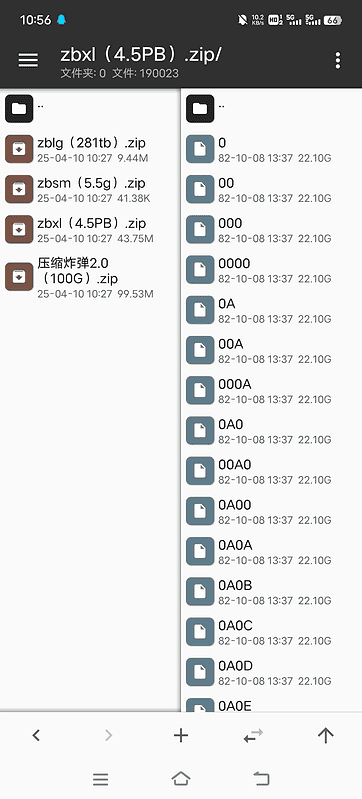Select the file named 000A

[272, 390]
